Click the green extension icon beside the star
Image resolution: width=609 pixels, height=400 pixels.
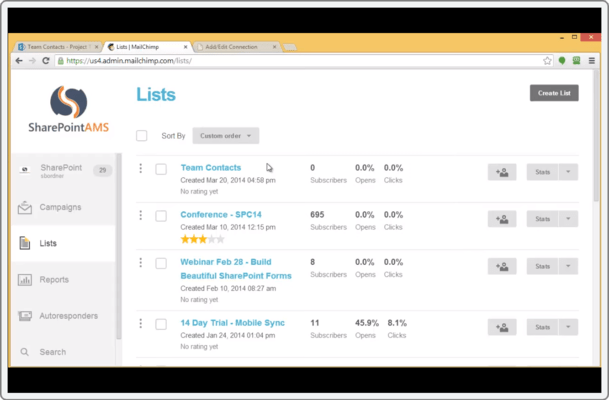click(x=562, y=61)
